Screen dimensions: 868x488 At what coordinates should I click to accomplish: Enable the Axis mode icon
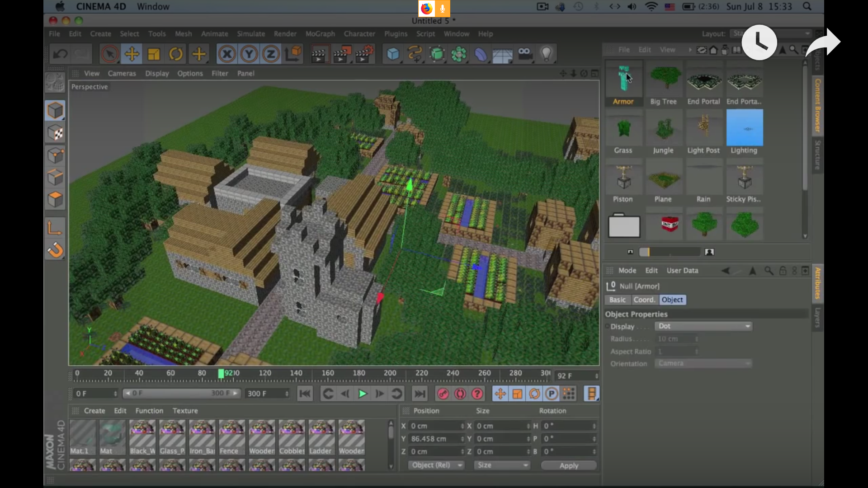[x=55, y=228]
